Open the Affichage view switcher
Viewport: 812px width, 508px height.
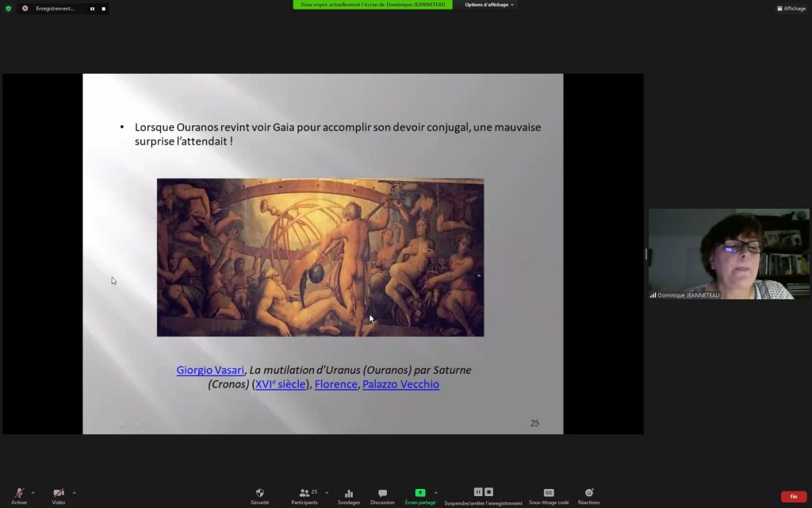coord(791,8)
